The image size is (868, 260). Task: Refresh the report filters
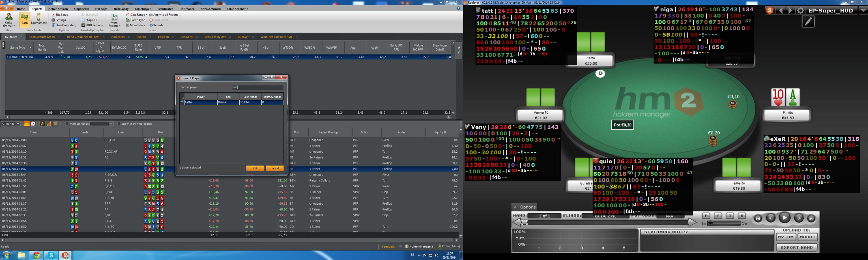[156, 25]
